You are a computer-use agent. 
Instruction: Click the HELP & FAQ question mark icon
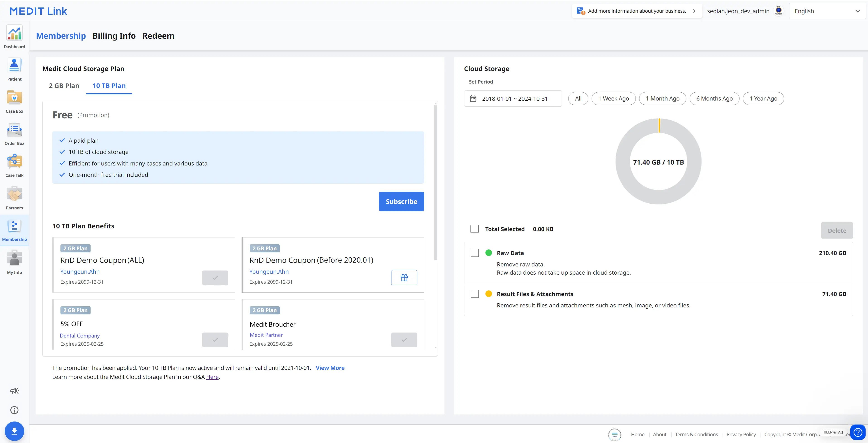pyautogui.click(x=858, y=432)
